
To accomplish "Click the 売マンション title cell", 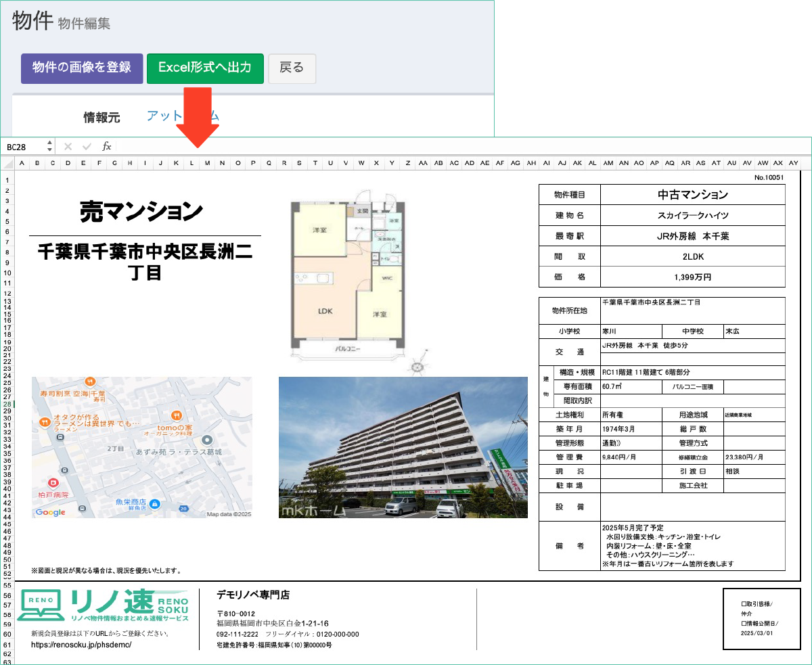I will pyautogui.click(x=141, y=212).
